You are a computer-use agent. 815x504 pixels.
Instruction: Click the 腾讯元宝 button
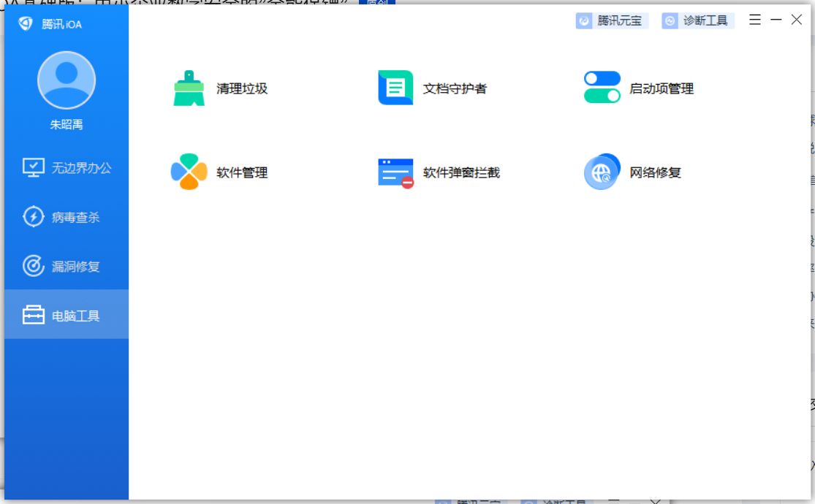coord(612,20)
